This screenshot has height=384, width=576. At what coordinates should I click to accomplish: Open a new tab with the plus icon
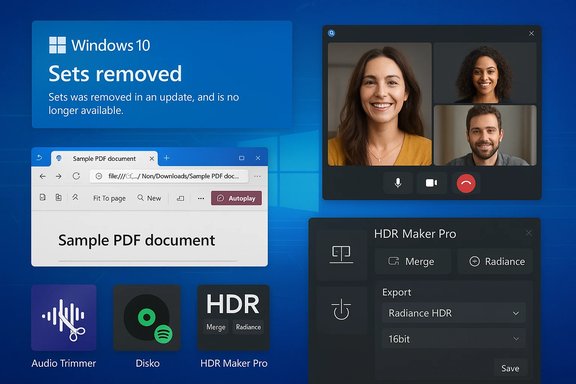pyautogui.click(x=166, y=158)
